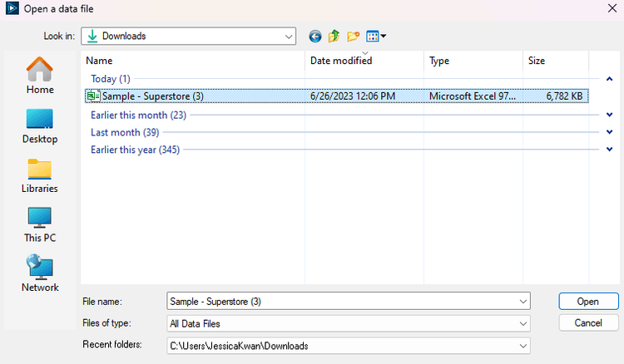624x364 pixels.
Task: Open Libraries in the sidebar
Action: click(40, 174)
